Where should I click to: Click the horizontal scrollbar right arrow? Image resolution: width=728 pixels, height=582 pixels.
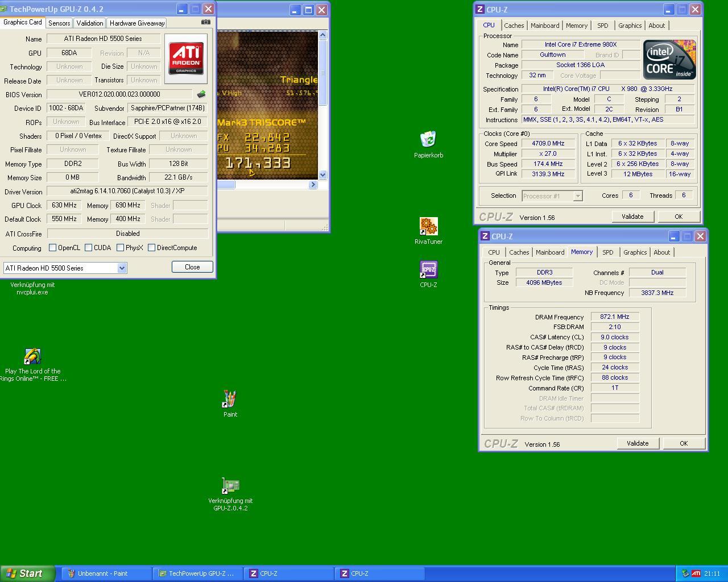[313, 184]
